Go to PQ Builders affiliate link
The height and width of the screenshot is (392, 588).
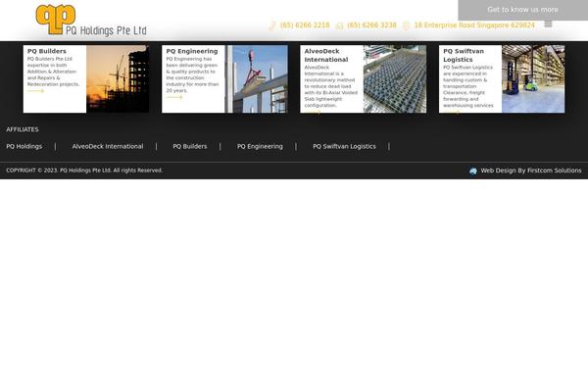[x=190, y=146]
